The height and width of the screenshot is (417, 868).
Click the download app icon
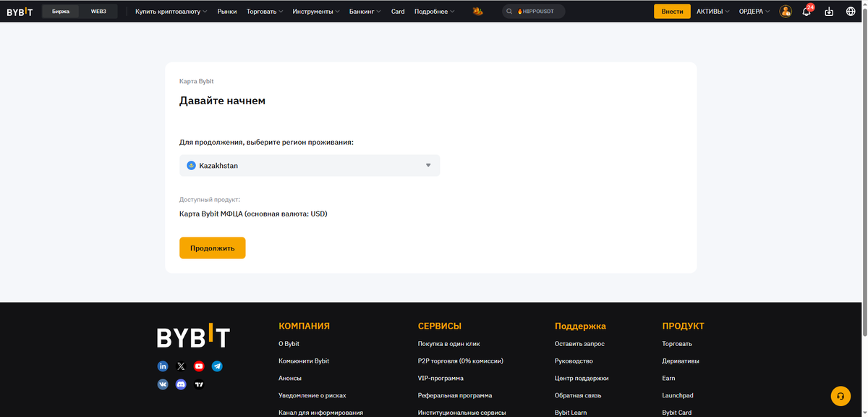tap(829, 12)
